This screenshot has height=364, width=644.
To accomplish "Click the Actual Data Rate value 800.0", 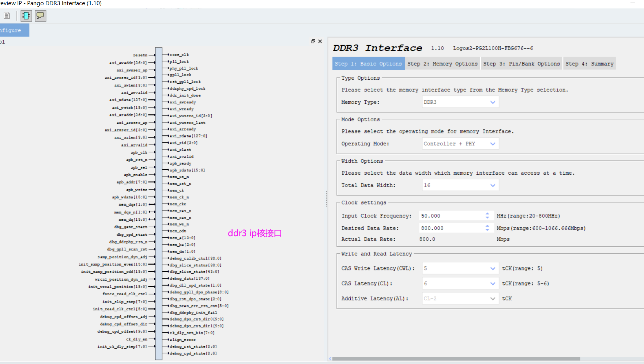I will point(427,239).
